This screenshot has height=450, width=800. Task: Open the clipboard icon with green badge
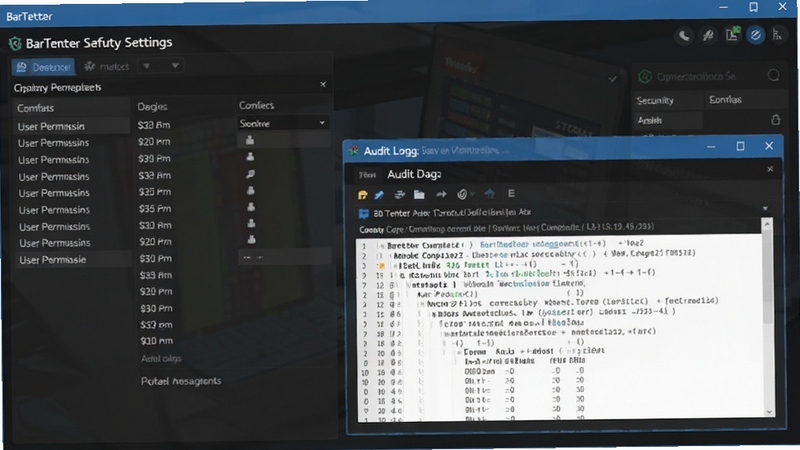pyautogui.click(x=732, y=34)
